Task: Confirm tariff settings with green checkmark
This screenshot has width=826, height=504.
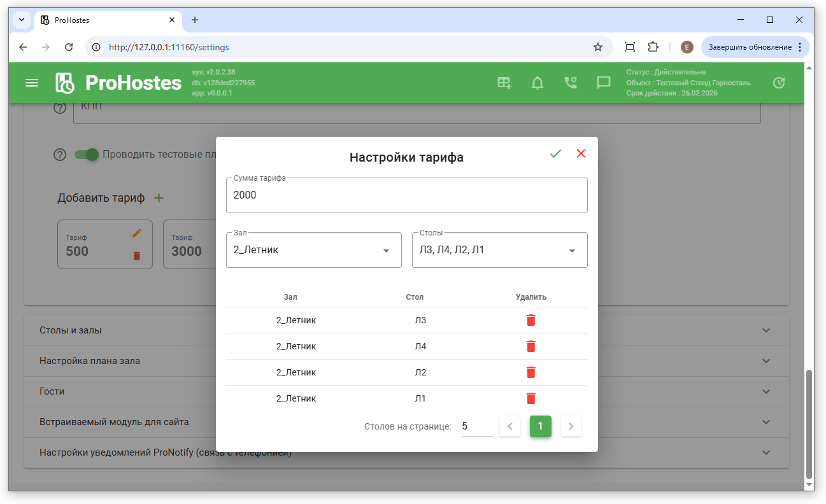Action: 555,153
